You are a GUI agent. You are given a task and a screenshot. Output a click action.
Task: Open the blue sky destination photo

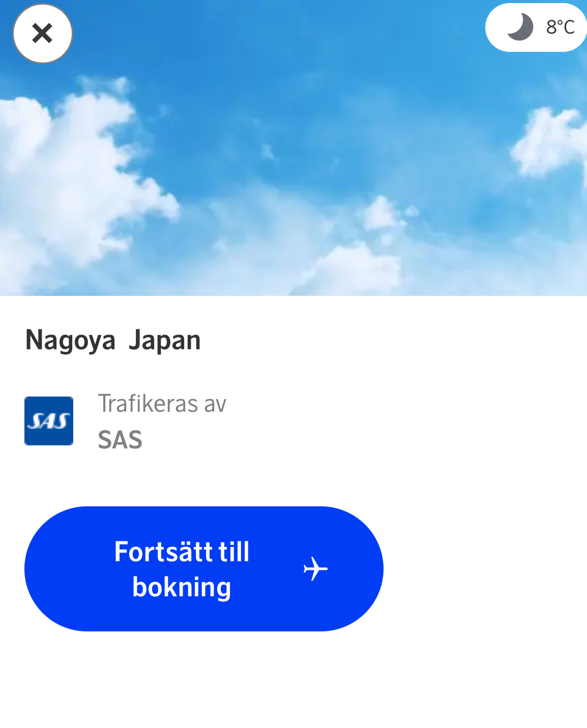293,148
